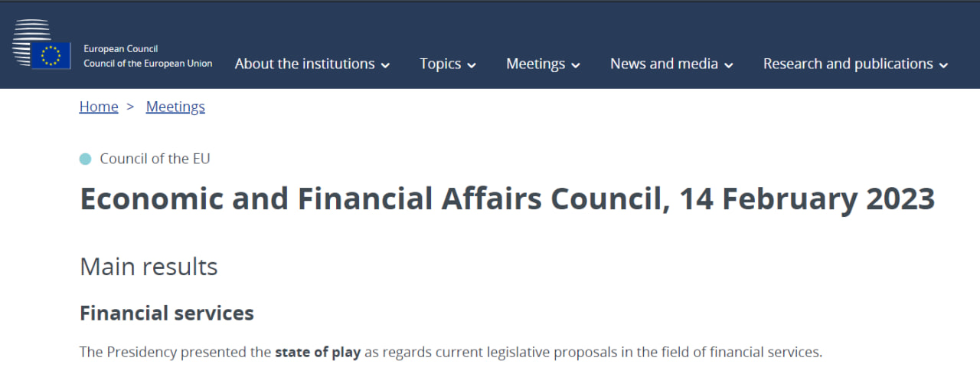Select News and media menu label
The image size is (980, 384).
point(664,64)
